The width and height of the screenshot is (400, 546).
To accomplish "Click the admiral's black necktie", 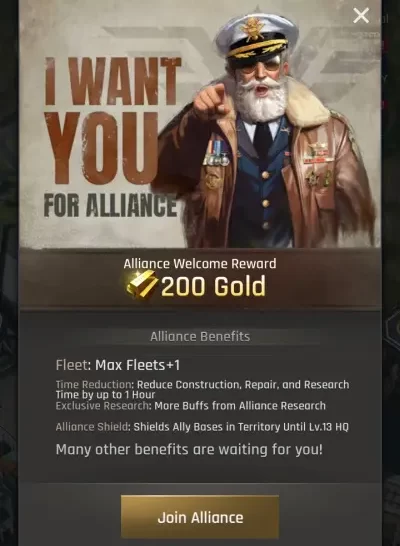I will 262,141.
